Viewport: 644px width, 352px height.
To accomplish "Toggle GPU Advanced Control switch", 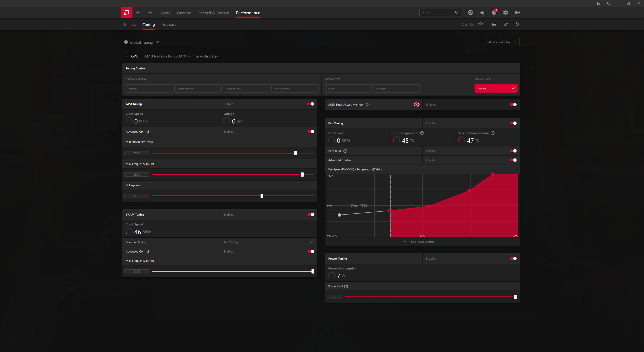I will (310, 131).
